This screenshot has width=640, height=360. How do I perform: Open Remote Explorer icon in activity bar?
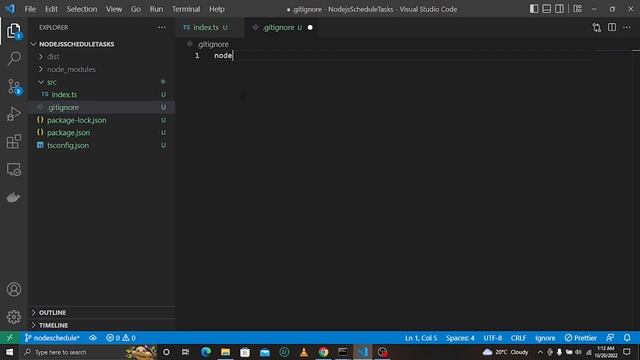[14, 169]
